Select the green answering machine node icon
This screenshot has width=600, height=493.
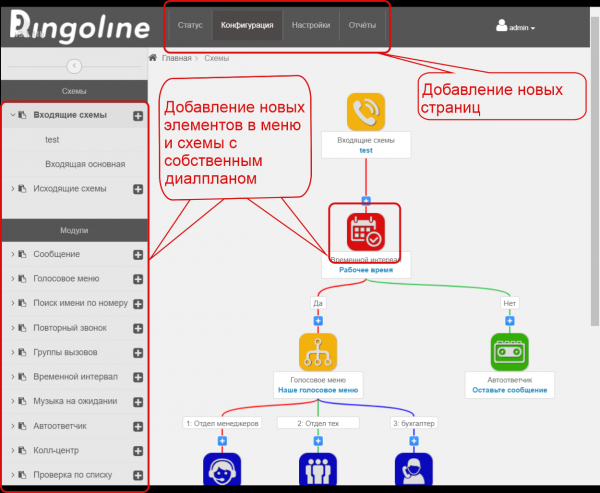click(510, 352)
